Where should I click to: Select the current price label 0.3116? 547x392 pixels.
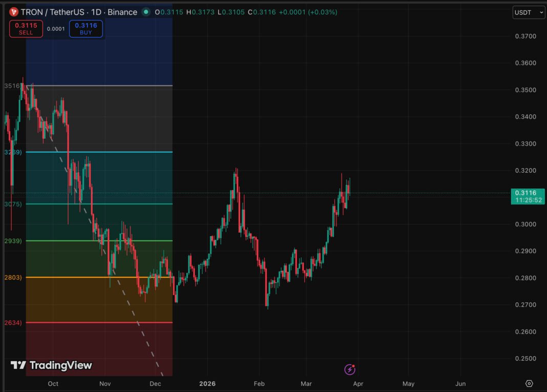click(527, 193)
